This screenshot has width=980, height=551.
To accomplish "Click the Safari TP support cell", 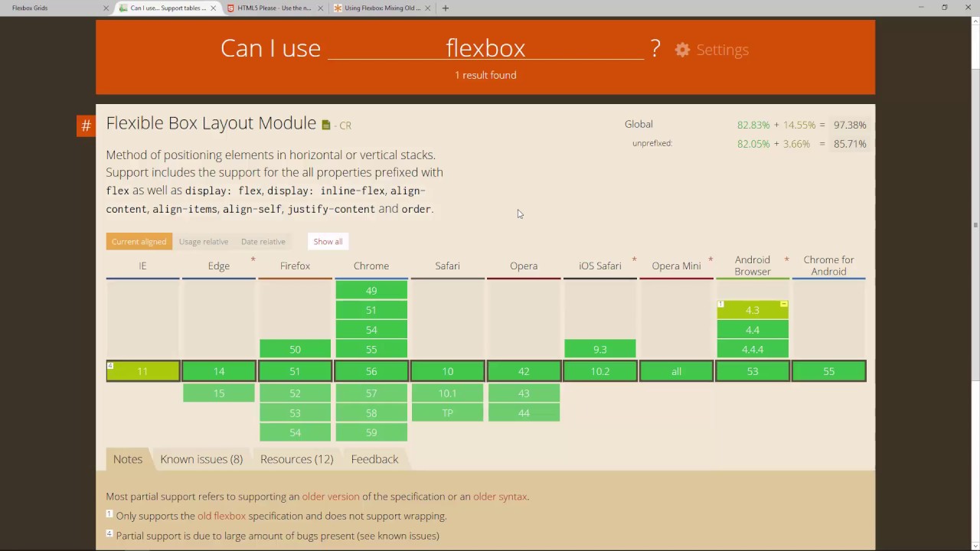I will pyautogui.click(x=448, y=412).
